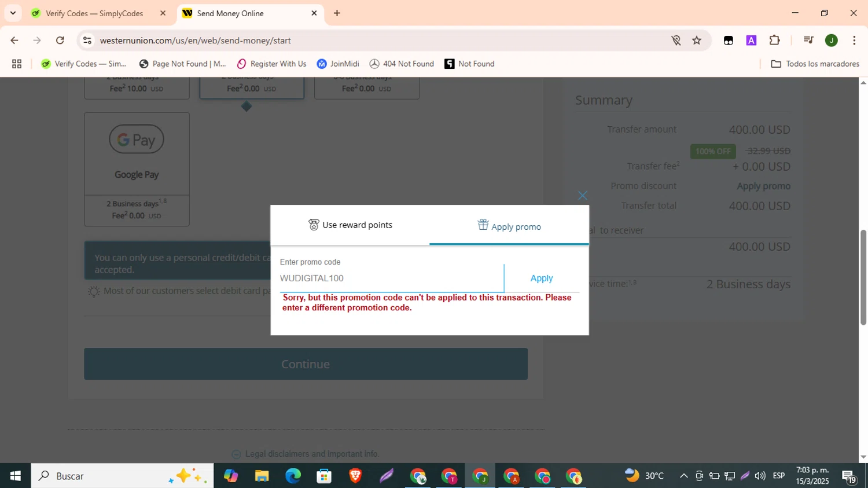Switch to Verify Codes SimplyCodes tab
868x488 pixels.
tap(94, 13)
